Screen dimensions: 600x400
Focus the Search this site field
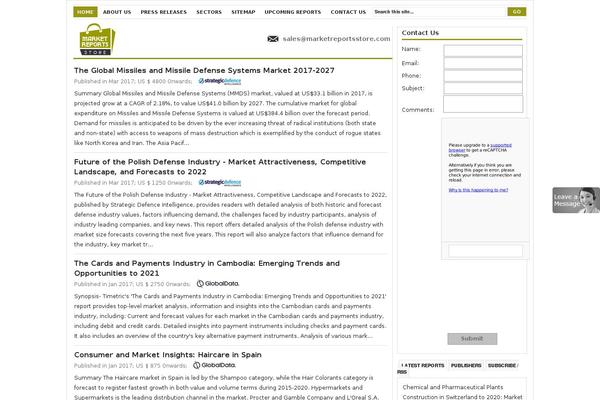tap(439, 12)
